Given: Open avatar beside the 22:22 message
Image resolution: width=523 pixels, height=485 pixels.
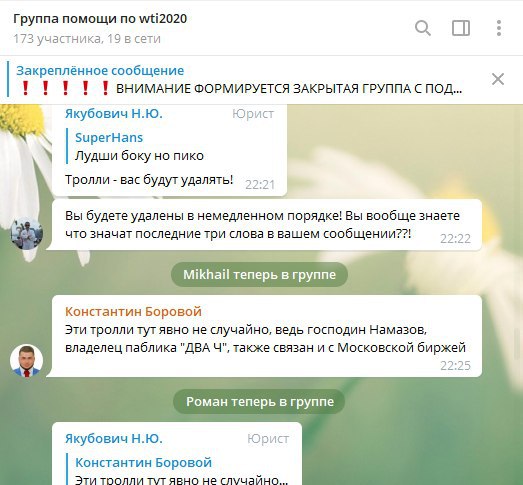Looking at the screenshot, I should (27, 233).
